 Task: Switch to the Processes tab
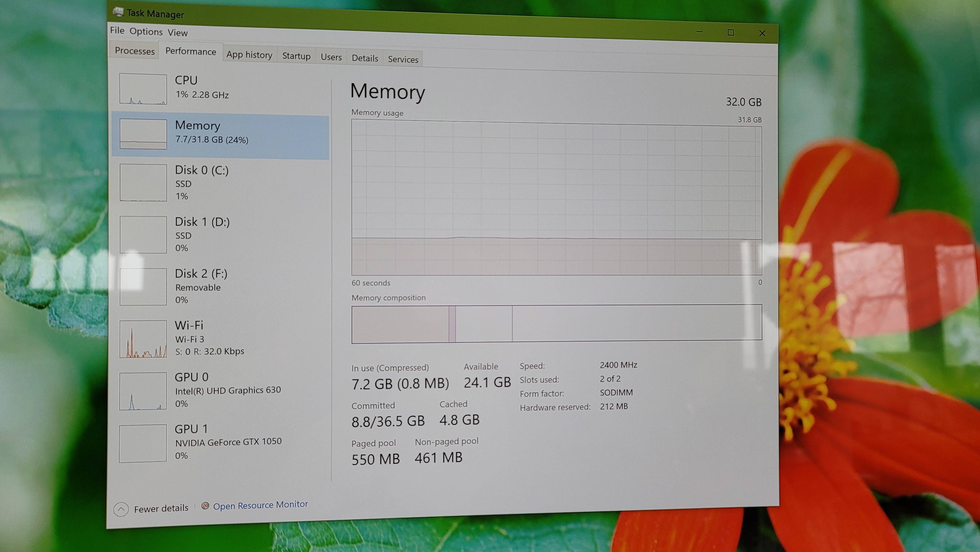[135, 51]
